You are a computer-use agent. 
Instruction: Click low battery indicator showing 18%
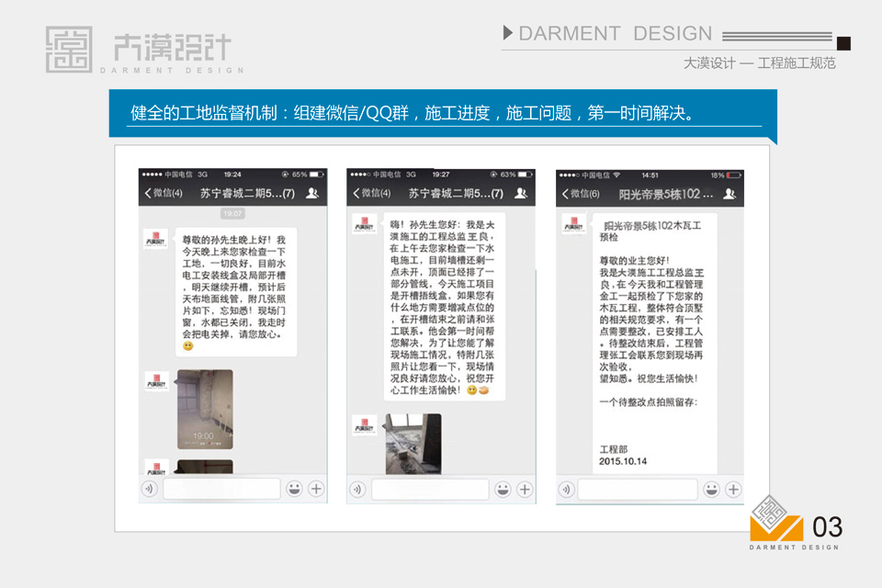(x=726, y=175)
